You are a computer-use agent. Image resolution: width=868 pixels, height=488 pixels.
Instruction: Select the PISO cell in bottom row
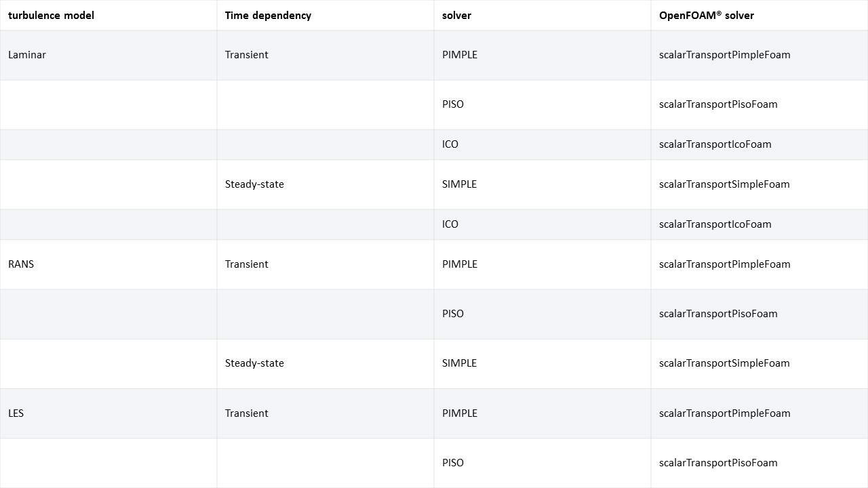click(453, 463)
